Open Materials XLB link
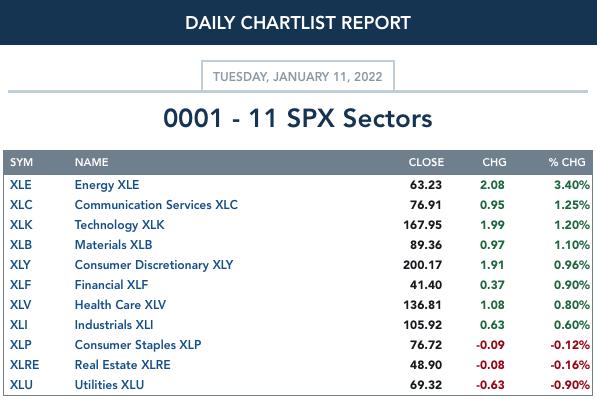This screenshot has height=399, width=597. click(x=113, y=245)
